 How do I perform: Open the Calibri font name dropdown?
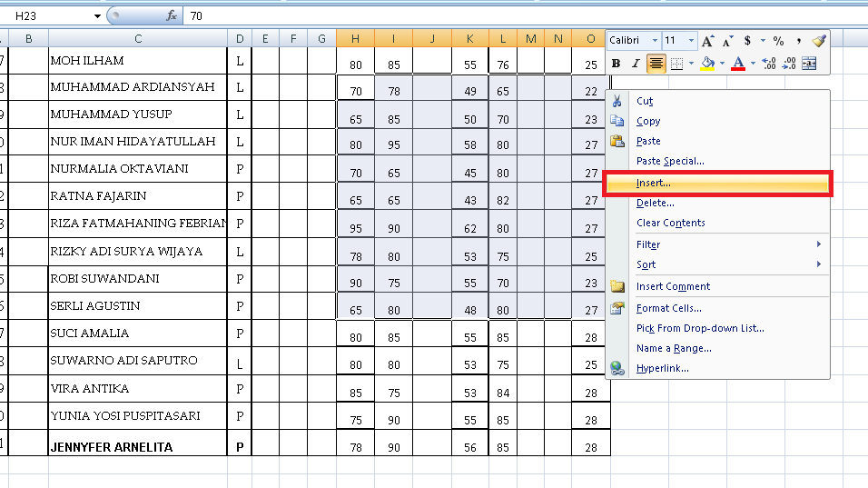point(655,40)
